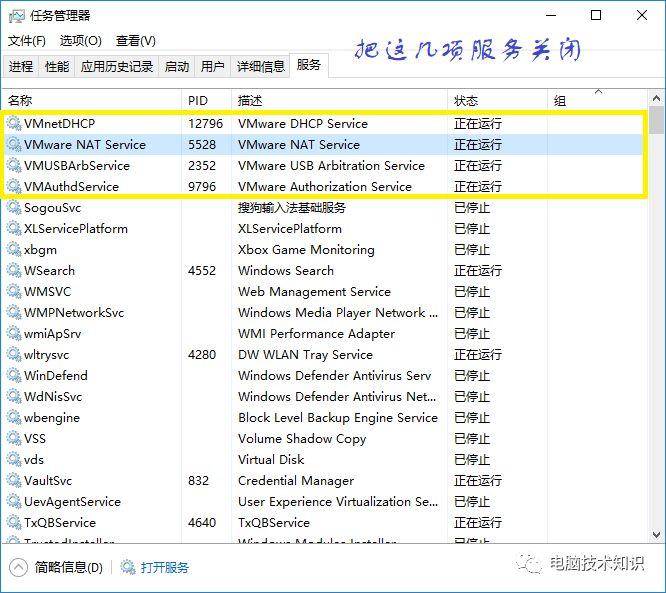
Task: Switch to the 性能 tab
Action: point(56,66)
